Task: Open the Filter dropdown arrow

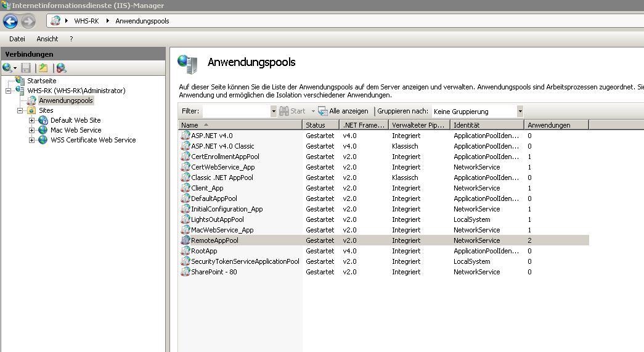Action: click(274, 112)
